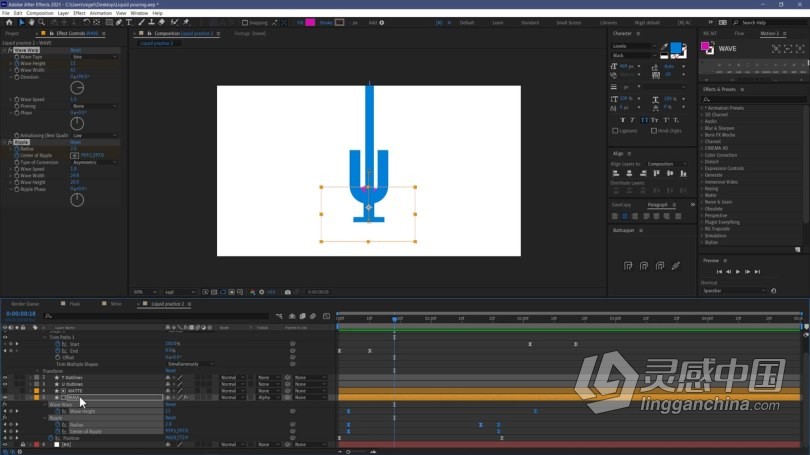The width and height of the screenshot is (810, 455).
Task: Select the Type text tool
Action: [x=129, y=22]
